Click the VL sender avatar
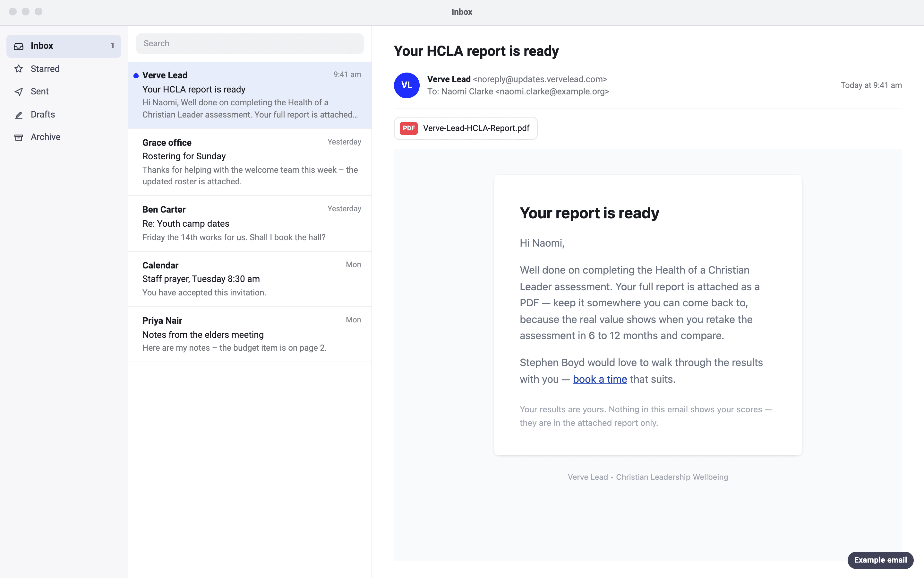This screenshot has width=924, height=578. pos(406,85)
